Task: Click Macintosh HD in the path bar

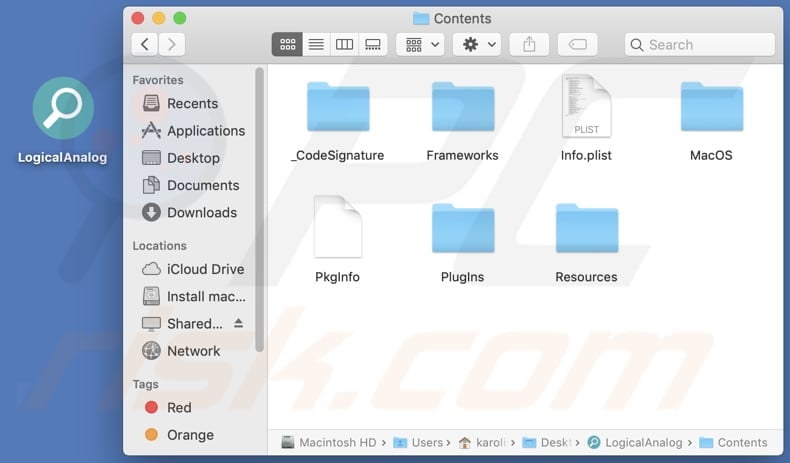Action: tap(329, 442)
